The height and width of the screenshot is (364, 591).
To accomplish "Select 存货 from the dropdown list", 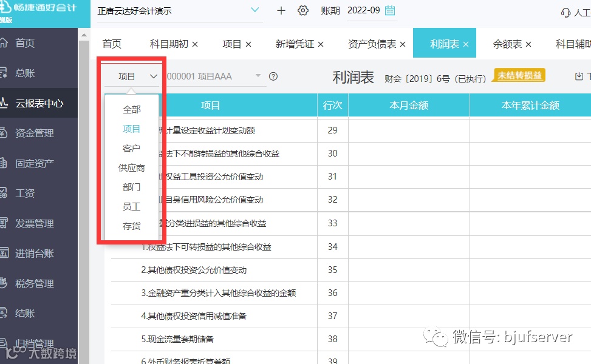I will click(x=132, y=226).
